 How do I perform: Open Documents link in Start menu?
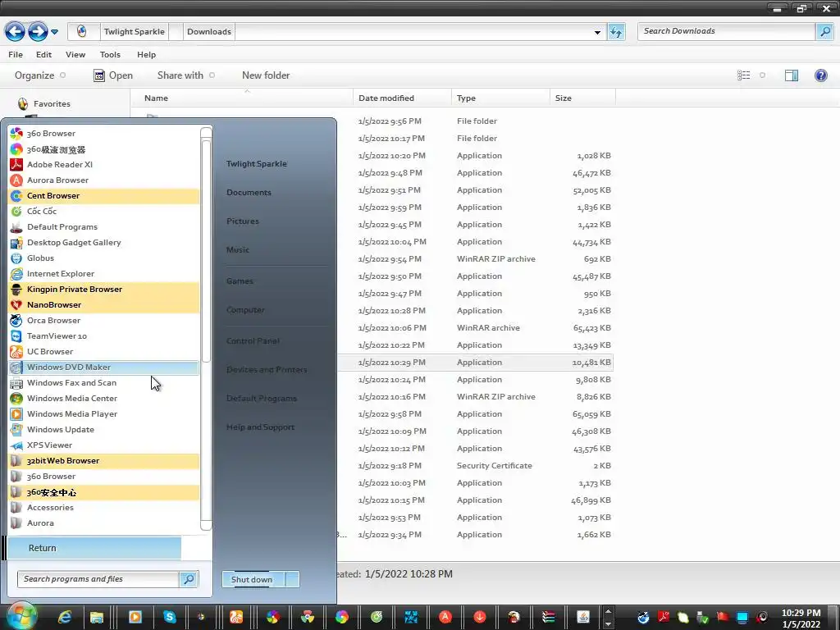click(249, 192)
